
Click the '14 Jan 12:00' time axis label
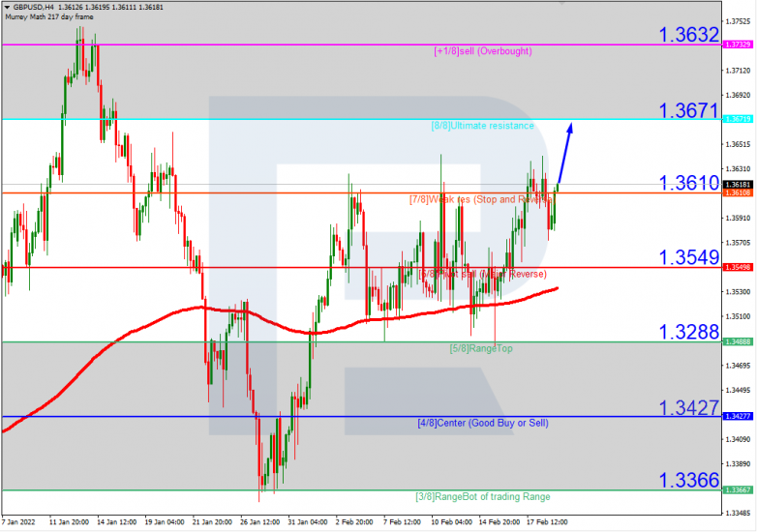[x=116, y=522]
